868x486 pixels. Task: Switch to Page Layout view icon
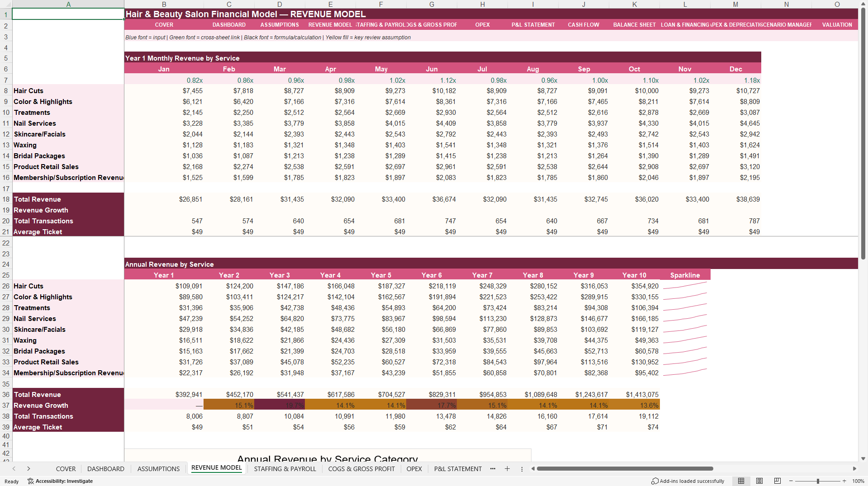(759, 481)
